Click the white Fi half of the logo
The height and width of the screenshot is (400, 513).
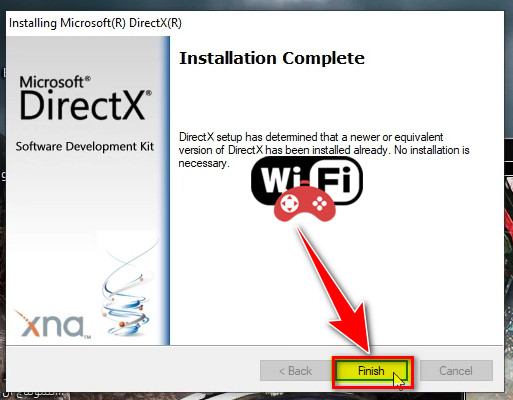[335, 180]
